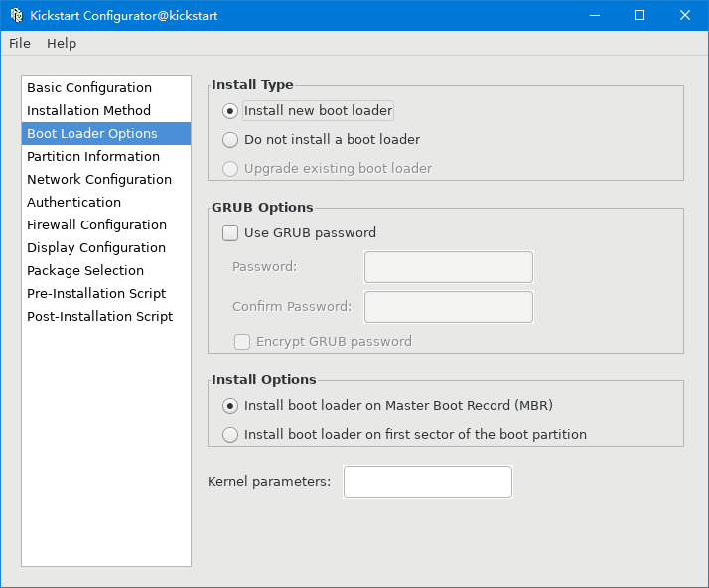Select Boot Loader Options entry
Screen dimensions: 709x588
[x=106, y=133]
